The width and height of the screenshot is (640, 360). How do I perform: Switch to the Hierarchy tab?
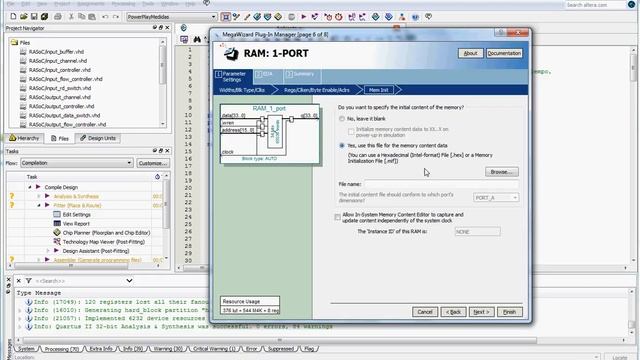(x=24, y=138)
